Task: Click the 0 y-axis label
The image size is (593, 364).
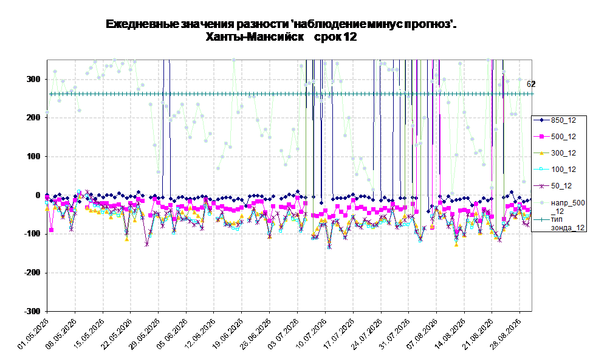Action: click(x=38, y=195)
